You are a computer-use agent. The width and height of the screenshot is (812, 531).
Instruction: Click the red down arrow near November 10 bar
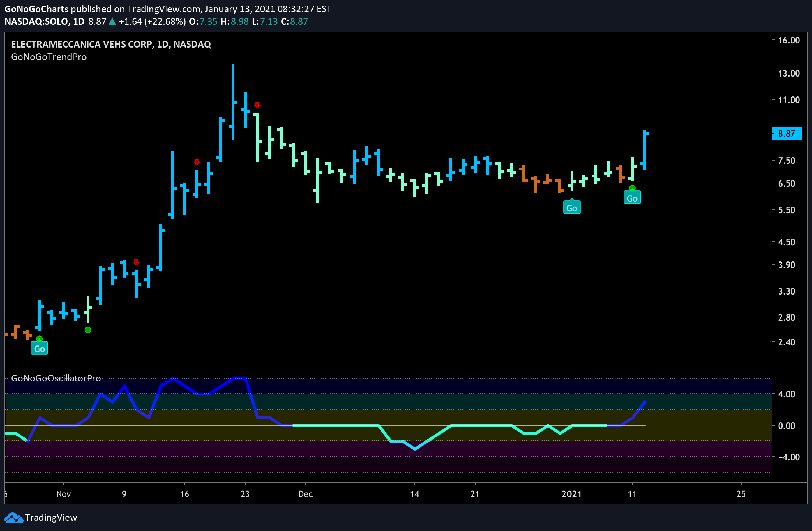pos(136,262)
